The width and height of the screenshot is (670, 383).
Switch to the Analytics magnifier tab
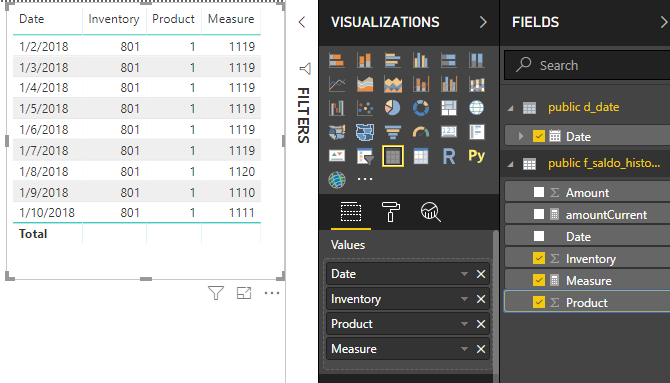pos(431,212)
